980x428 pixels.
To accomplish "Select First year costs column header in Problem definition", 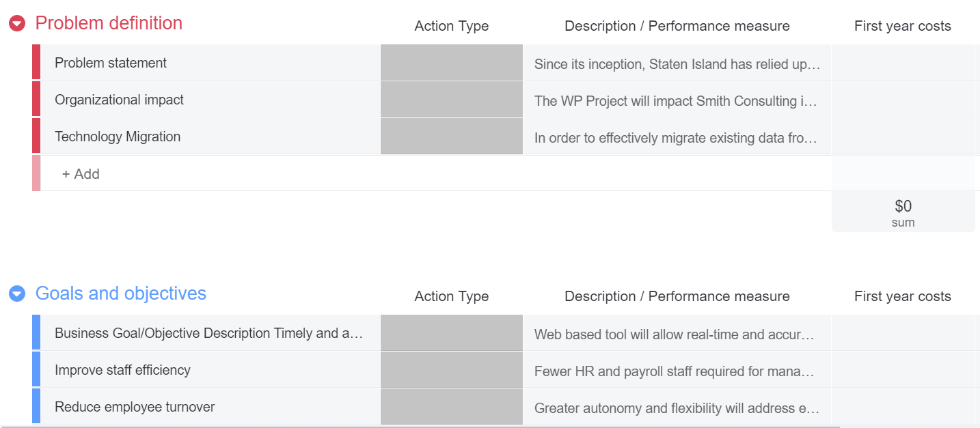I will pyautogui.click(x=903, y=26).
